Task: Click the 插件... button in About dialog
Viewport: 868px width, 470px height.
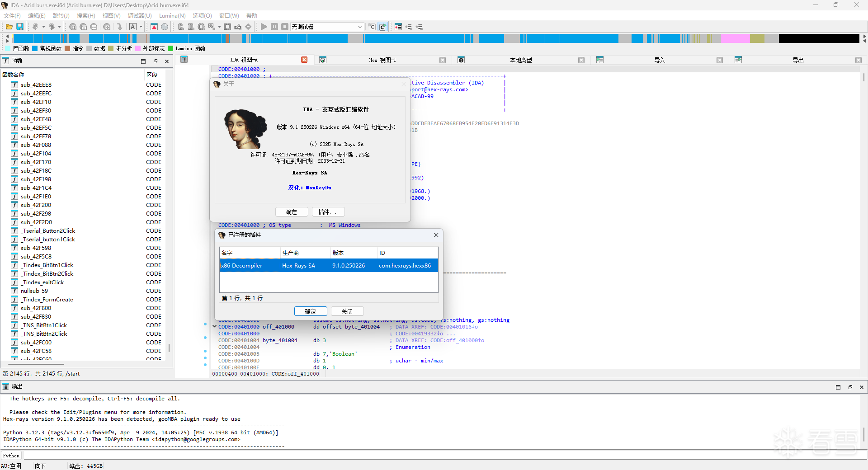Action: (328, 212)
